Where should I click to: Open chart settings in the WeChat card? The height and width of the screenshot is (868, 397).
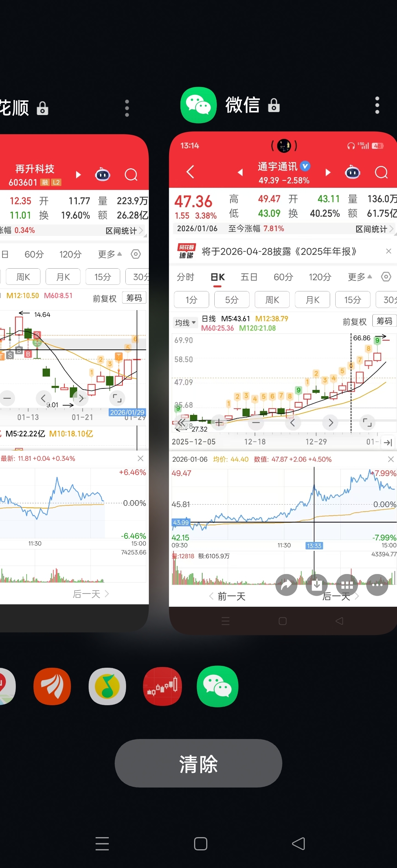click(386, 277)
